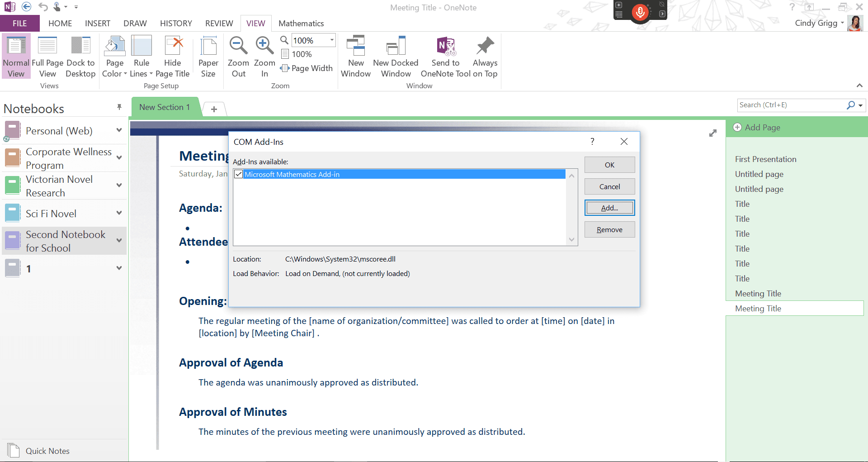This screenshot has width=868, height=462.
Task: Click the Back arrow in title bar
Action: [27, 7]
